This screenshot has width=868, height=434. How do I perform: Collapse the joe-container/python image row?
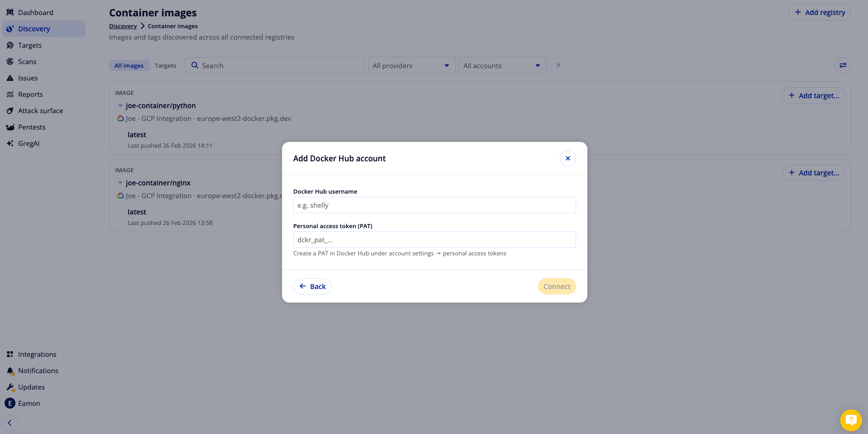[x=120, y=105]
